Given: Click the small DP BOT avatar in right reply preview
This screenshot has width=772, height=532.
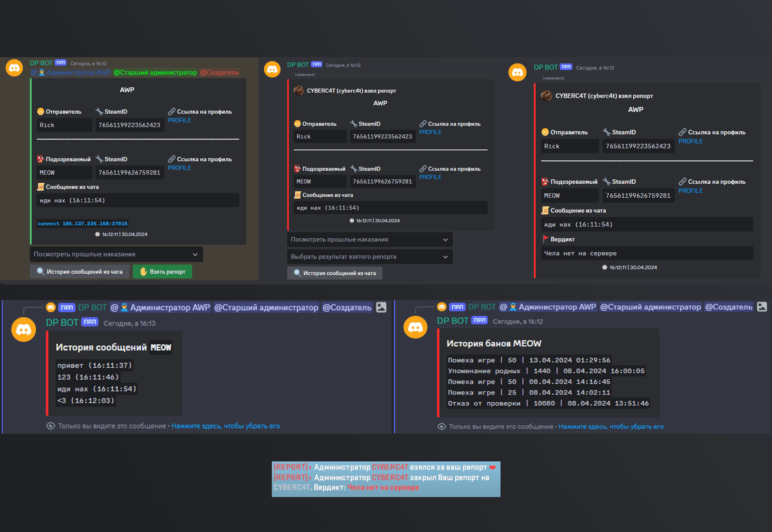Looking at the screenshot, I should [x=441, y=307].
